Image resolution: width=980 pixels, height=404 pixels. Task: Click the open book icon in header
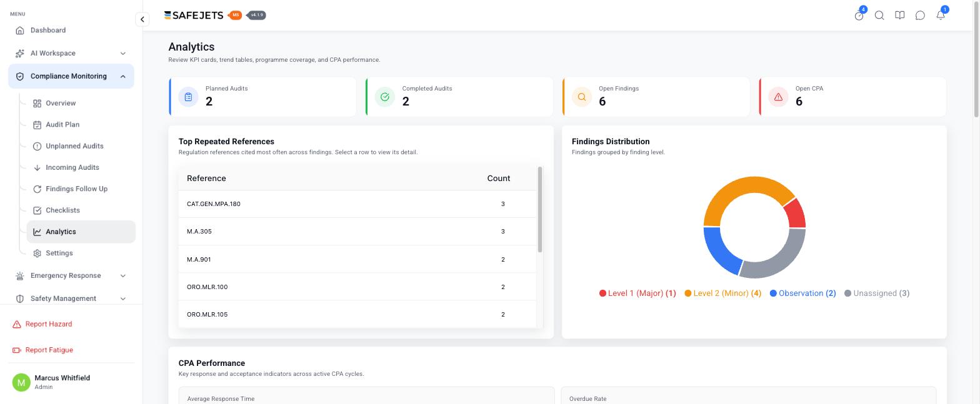(900, 16)
